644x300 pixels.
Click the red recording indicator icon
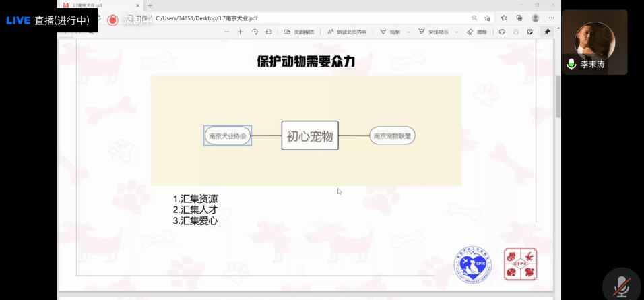(112, 20)
